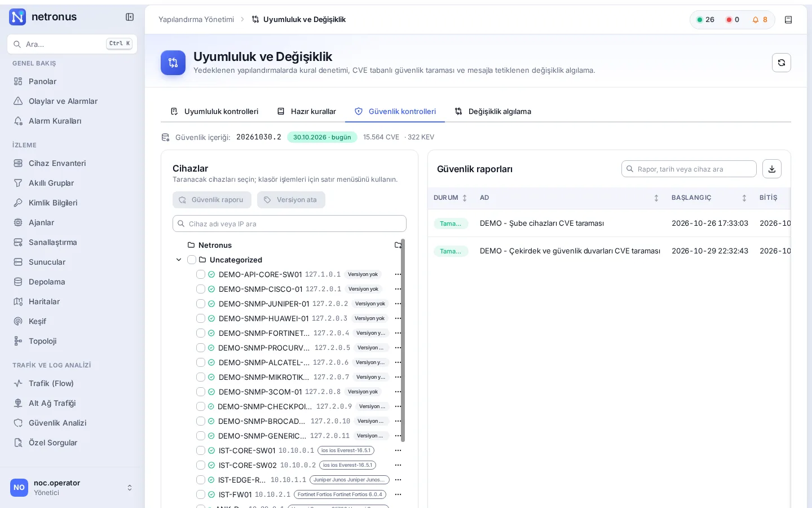Check the IST-CORE-SW01 checkbox

200,450
